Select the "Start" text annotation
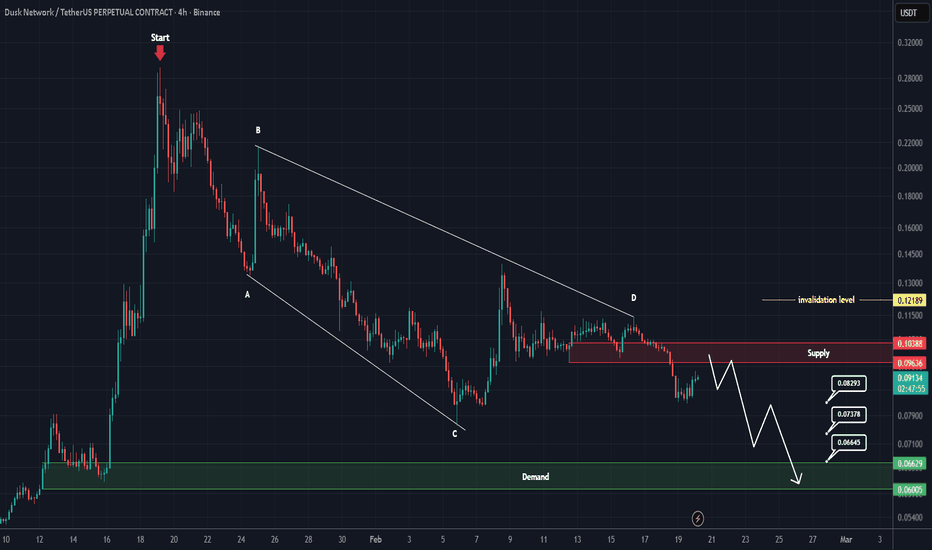This screenshot has width=932, height=550. [160, 37]
